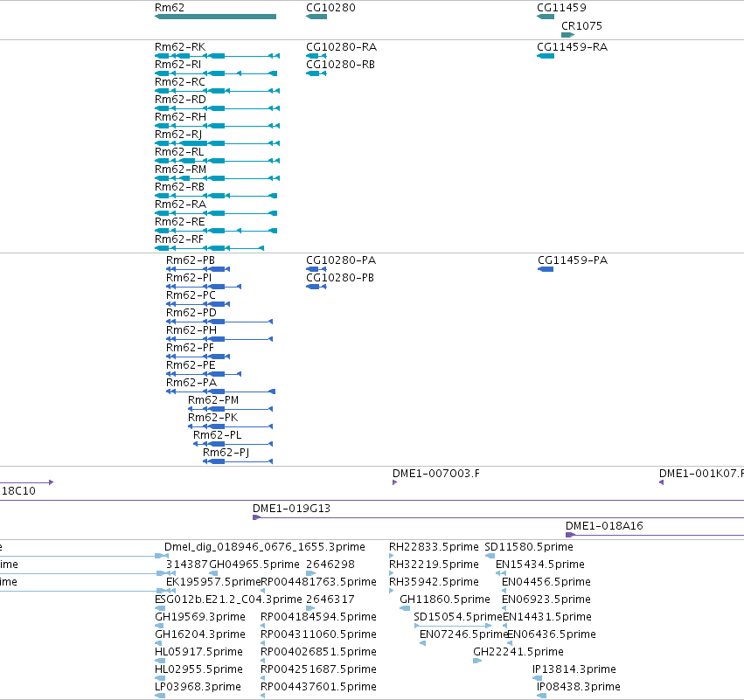The height and width of the screenshot is (700, 744).
Task: Click the RP004481763.5prime EST
Action: (263, 591)
